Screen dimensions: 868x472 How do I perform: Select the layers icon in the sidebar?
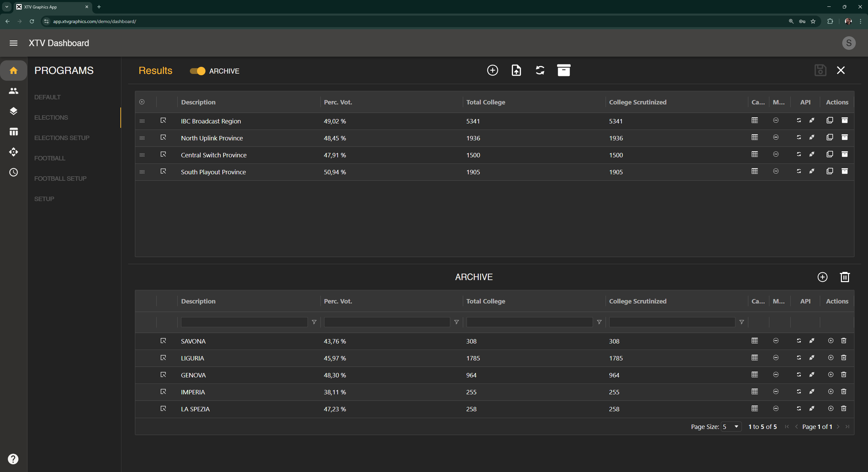click(x=14, y=111)
